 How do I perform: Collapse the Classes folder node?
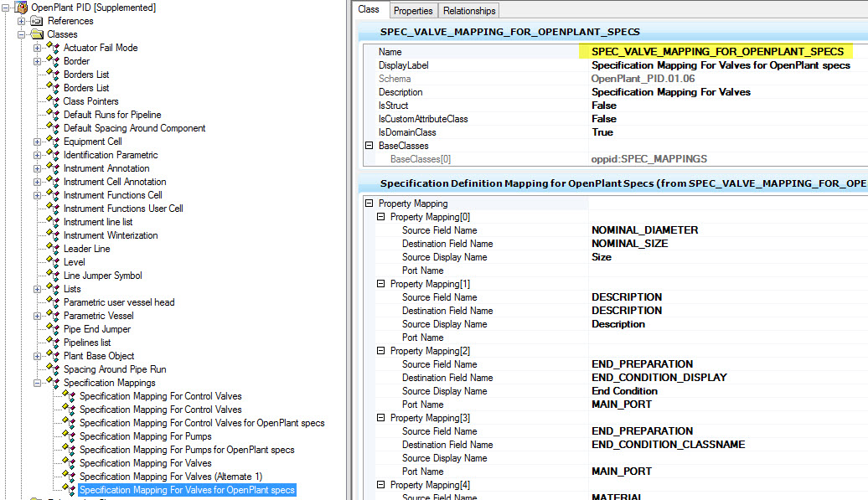click(21, 34)
